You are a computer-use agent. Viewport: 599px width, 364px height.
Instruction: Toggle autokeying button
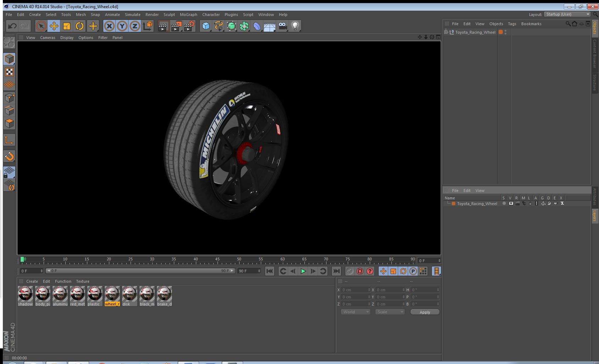click(x=360, y=271)
